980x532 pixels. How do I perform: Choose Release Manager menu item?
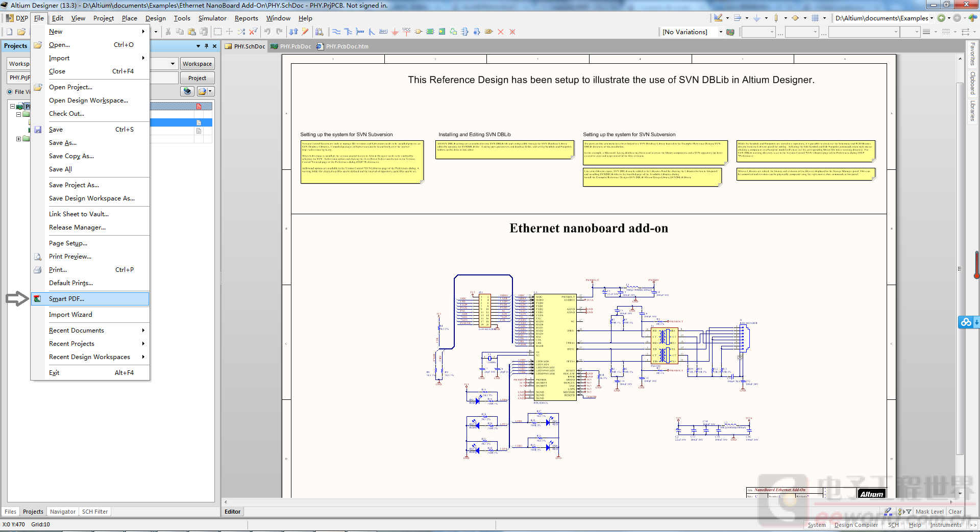90,227
